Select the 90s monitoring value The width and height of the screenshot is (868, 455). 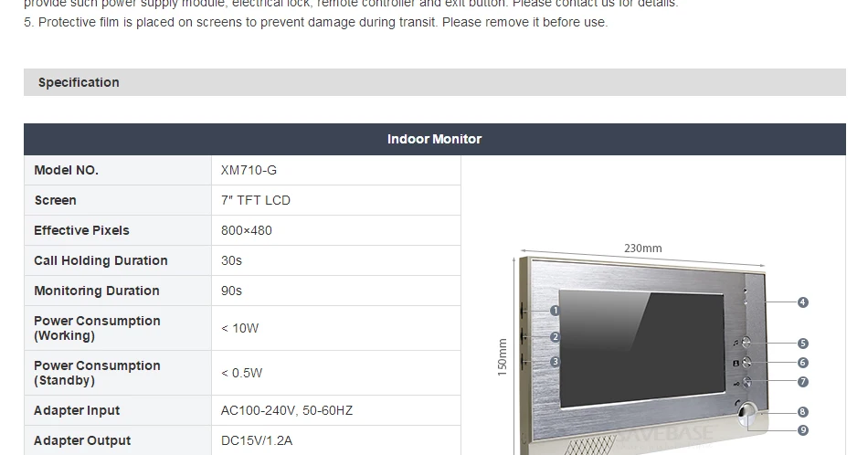coord(231,291)
